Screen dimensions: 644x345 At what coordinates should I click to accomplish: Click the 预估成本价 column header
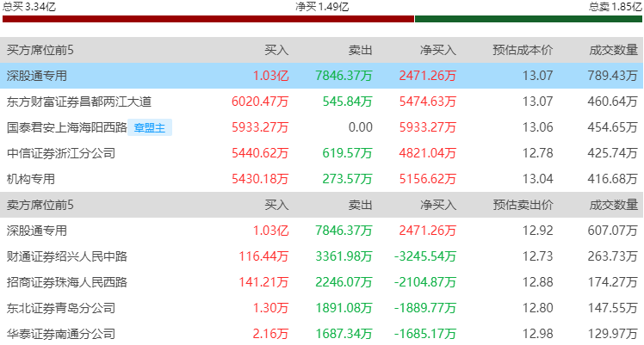tap(523, 50)
